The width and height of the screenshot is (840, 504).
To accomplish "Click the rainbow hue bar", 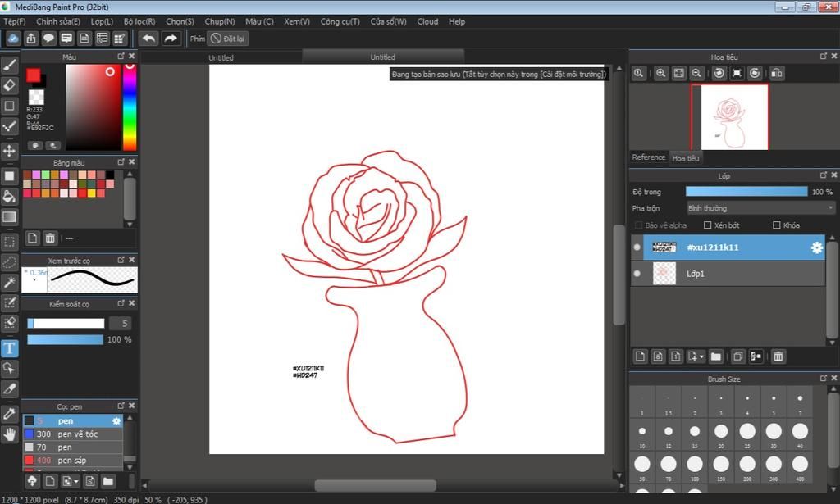I will point(130,107).
